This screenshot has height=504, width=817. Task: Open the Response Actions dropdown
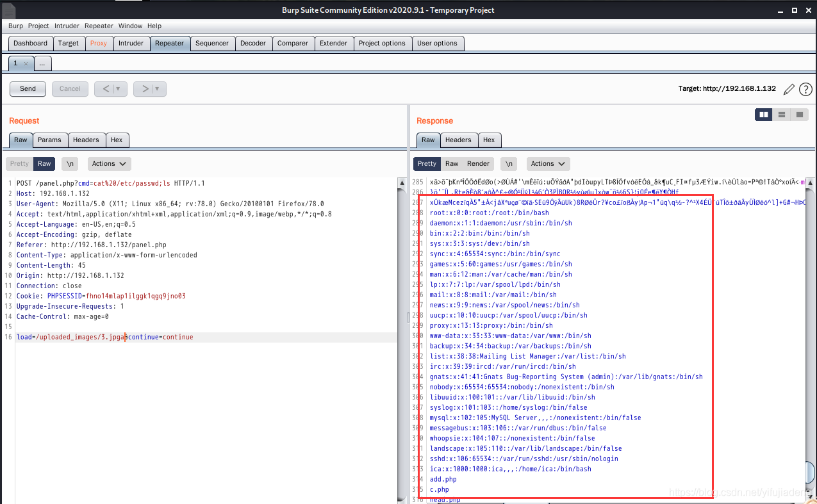548,163
